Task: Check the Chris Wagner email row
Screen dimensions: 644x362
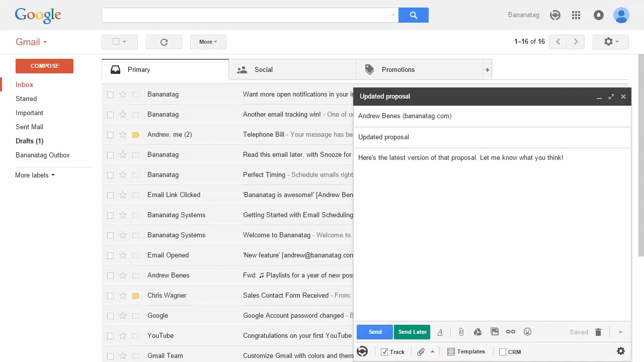Action: [110, 296]
